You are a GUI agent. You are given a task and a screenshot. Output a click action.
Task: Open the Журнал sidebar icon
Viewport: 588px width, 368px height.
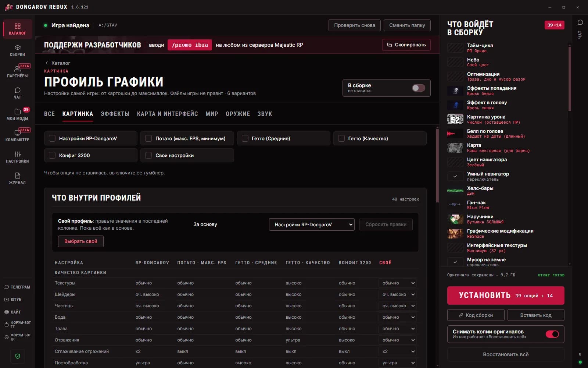(17, 176)
